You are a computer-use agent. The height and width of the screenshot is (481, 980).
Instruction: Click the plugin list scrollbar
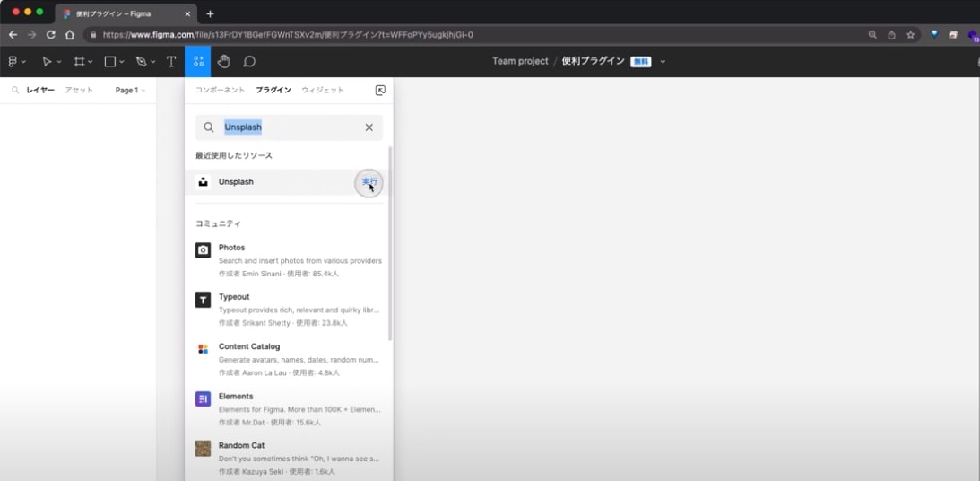pos(391,244)
